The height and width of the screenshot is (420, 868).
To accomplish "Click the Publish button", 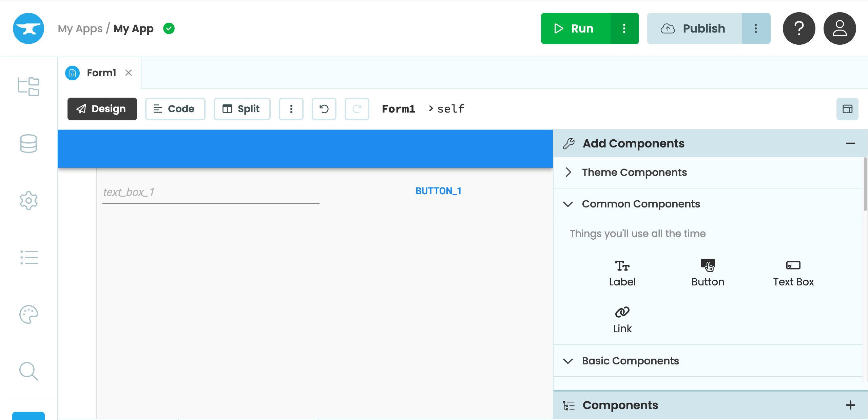I will tap(693, 28).
